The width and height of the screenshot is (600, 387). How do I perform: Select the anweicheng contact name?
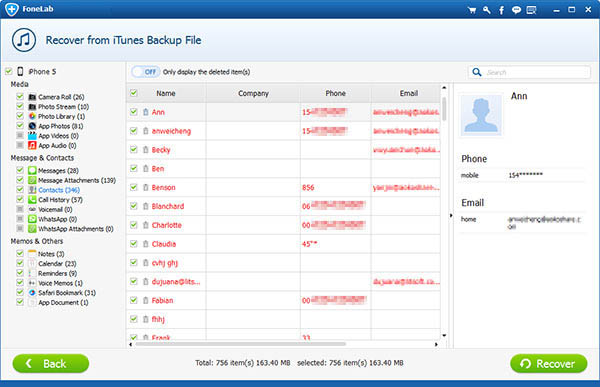[171, 131]
